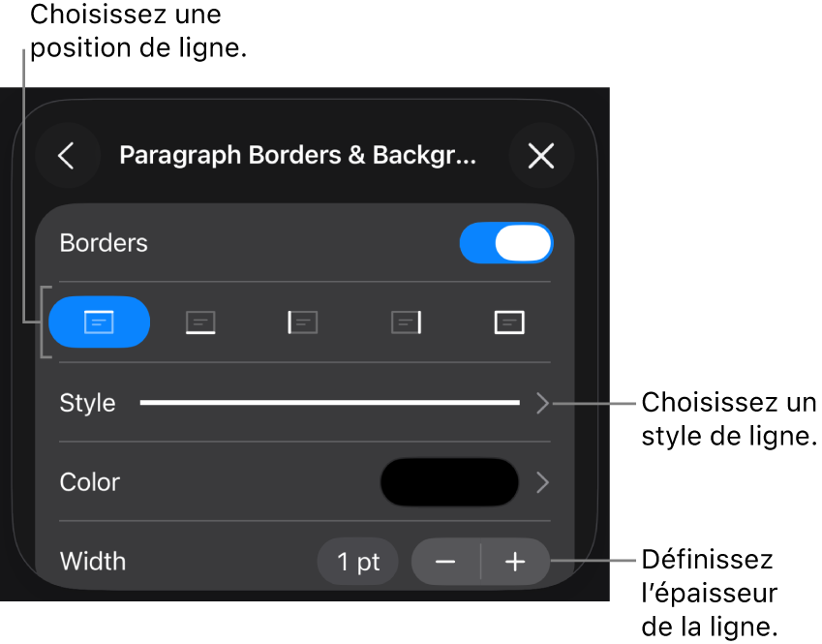This screenshot has width=822, height=644.
Task: Select the bottom border position icon
Action: 200,322
